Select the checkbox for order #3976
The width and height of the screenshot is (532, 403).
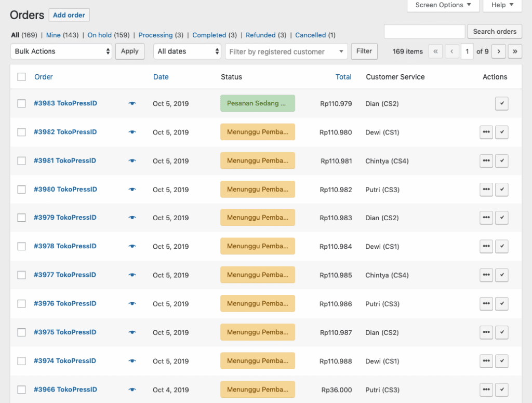pyautogui.click(x=21, y=304)
